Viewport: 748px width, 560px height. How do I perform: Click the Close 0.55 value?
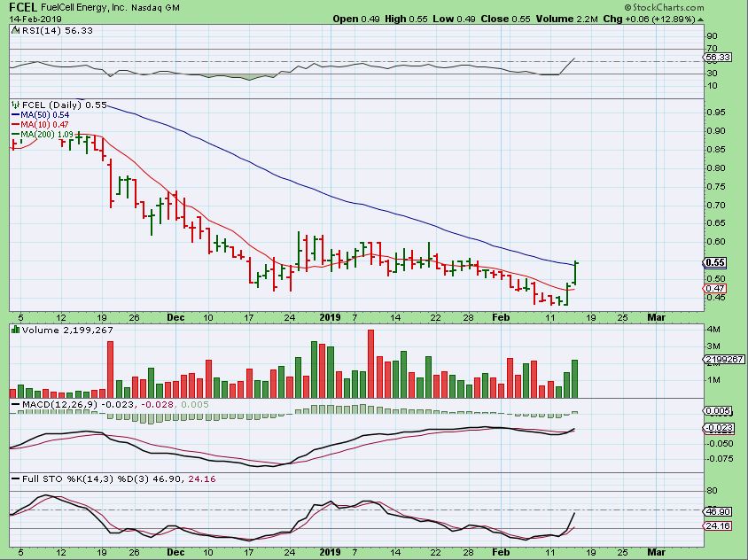(x=506, y=19)
